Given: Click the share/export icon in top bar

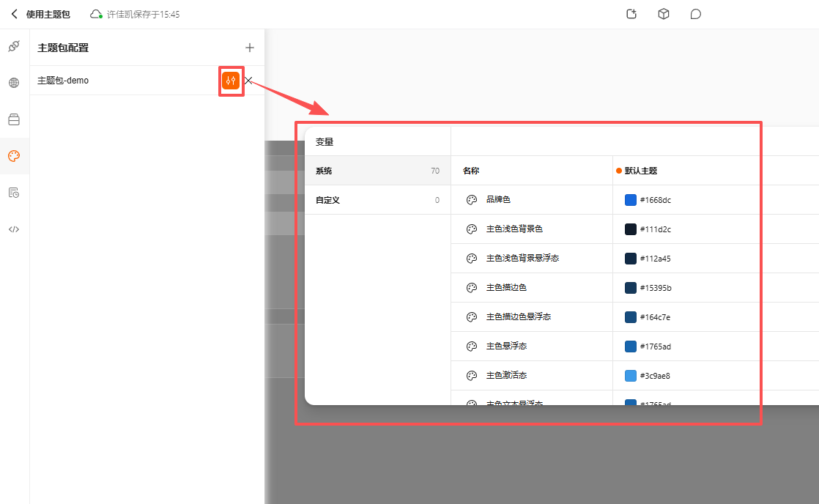Looking at the screenshot, I should tap(631, 13).
